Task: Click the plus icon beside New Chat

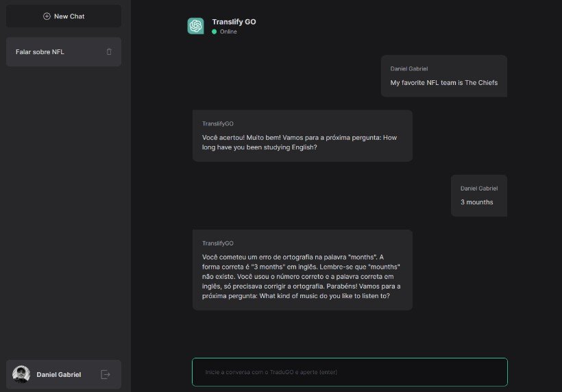Action: coord(47,16)
